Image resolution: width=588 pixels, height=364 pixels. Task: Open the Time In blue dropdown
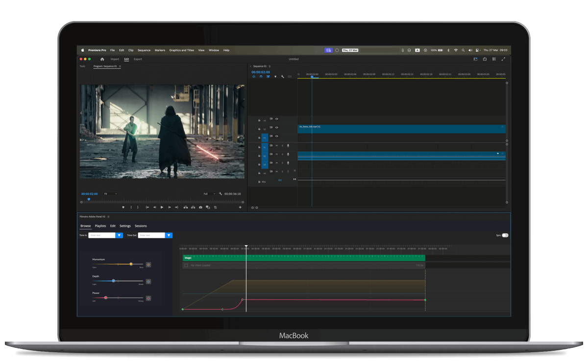pos(119,235)
